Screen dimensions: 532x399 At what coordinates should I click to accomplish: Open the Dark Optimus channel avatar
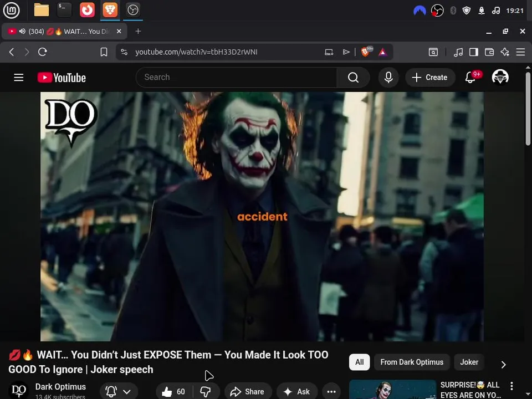tap(18, 391)
